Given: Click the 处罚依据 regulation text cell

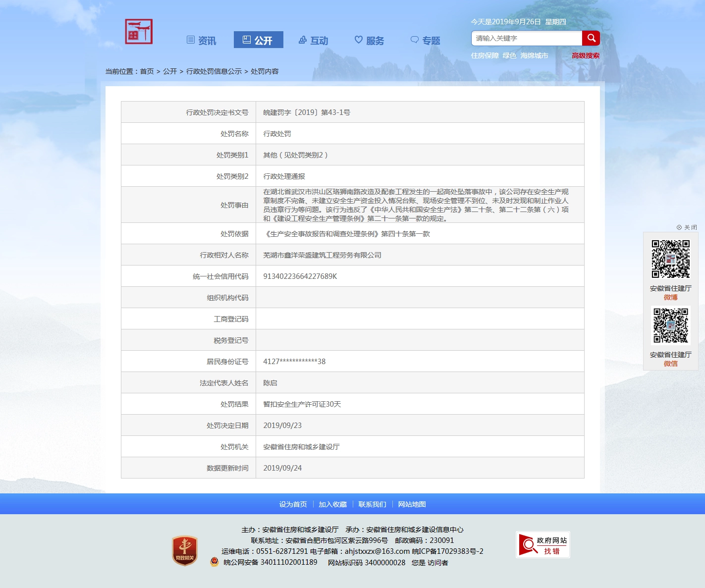Looking at the screenshot, I should click(x=420, y=233).
